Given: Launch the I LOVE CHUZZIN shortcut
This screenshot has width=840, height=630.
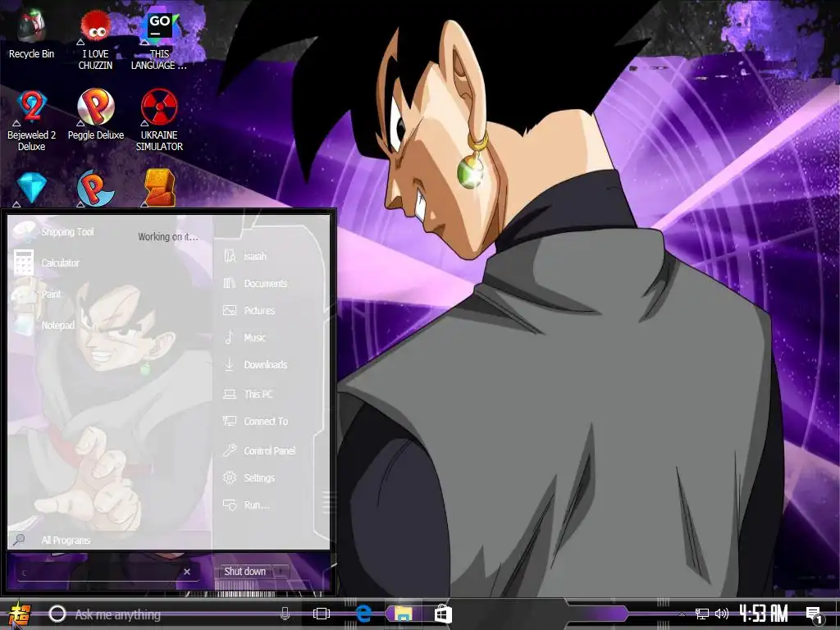Looking at the screenshot, I should 95,39.
